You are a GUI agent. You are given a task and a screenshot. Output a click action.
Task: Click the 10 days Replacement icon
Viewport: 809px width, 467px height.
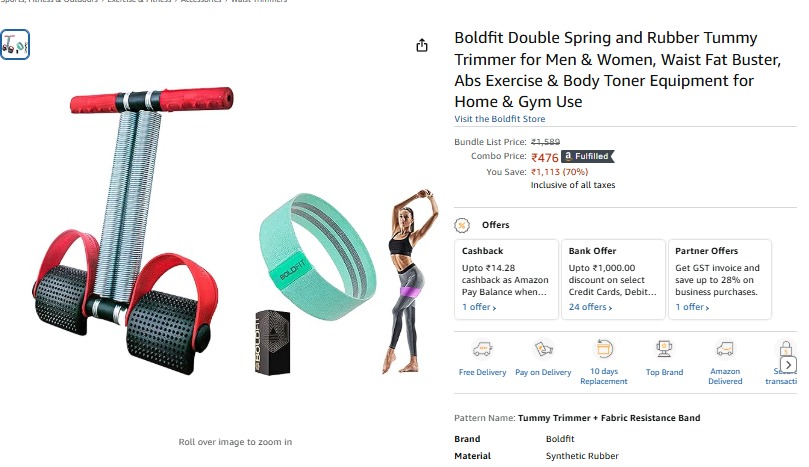tap(604, 349)
